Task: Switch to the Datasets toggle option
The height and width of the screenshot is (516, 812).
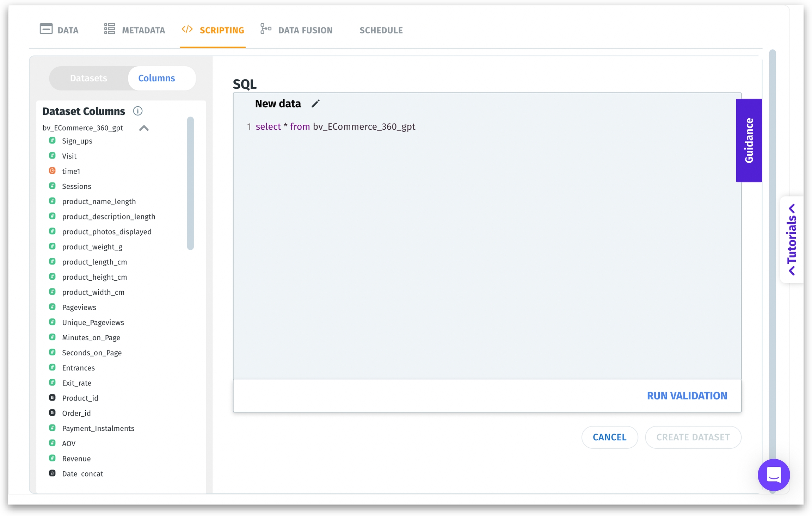Action: point(88,78)
